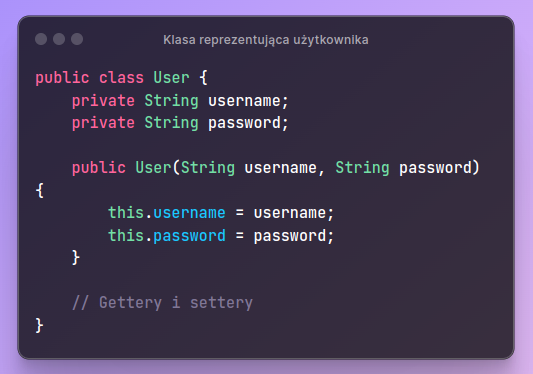The image size is (533, 374).
Task: Click the 'String' type on password field line
Action: pyautogui.click(x=171, y=123)
